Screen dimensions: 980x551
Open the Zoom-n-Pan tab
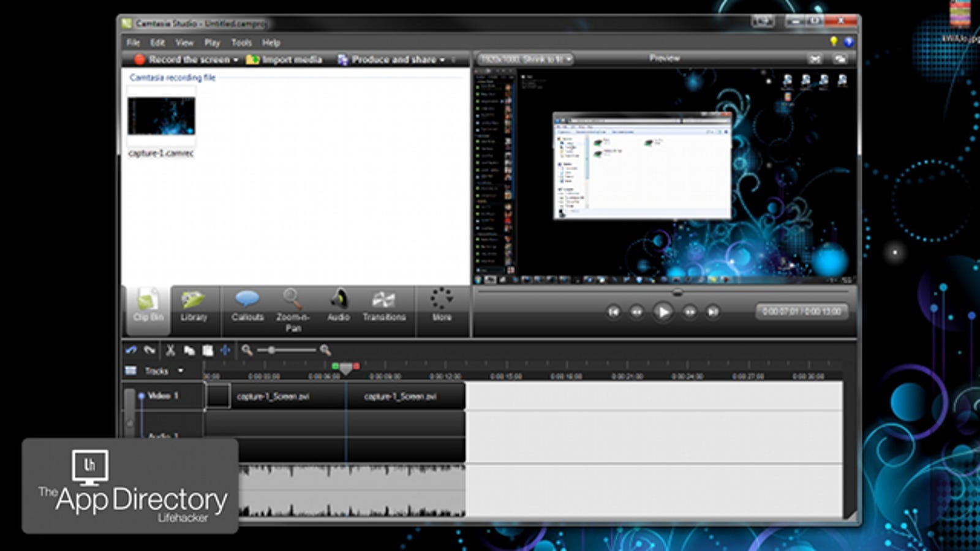click(293, 310)
